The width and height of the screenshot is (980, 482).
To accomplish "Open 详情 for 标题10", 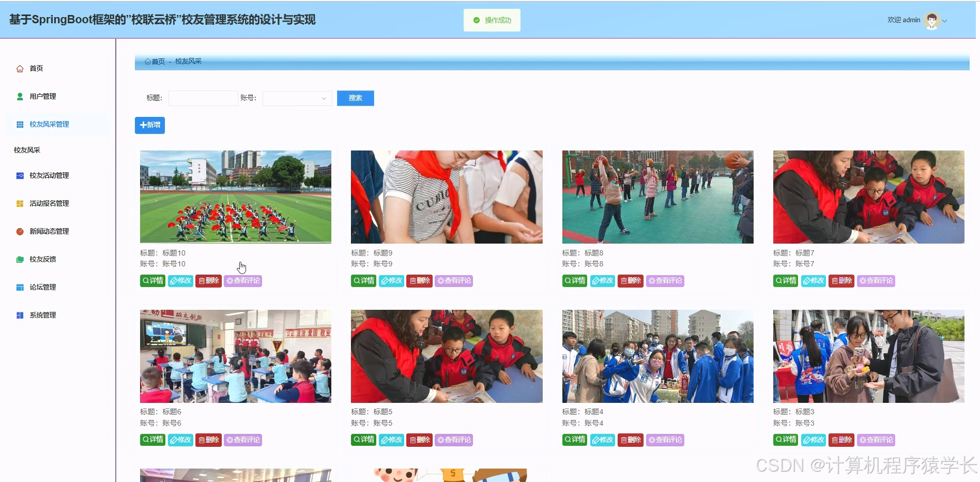I will [152, 280].
